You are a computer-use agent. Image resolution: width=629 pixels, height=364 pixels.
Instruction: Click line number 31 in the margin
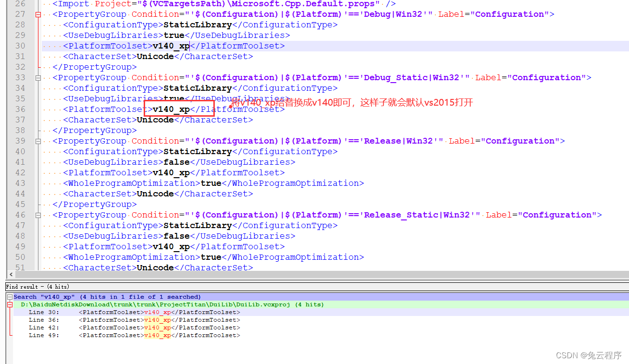tap(20, 57)
